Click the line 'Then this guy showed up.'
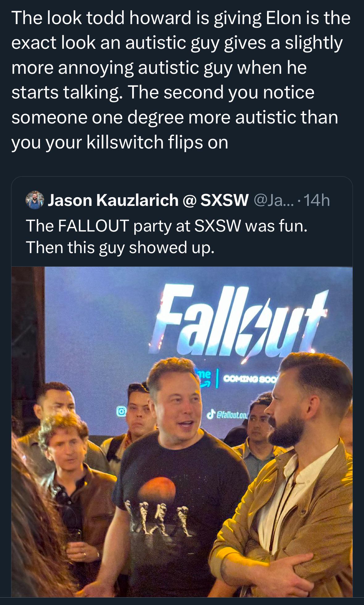The height and width of the screenshot is (605, 364). [x=120, y=248]
